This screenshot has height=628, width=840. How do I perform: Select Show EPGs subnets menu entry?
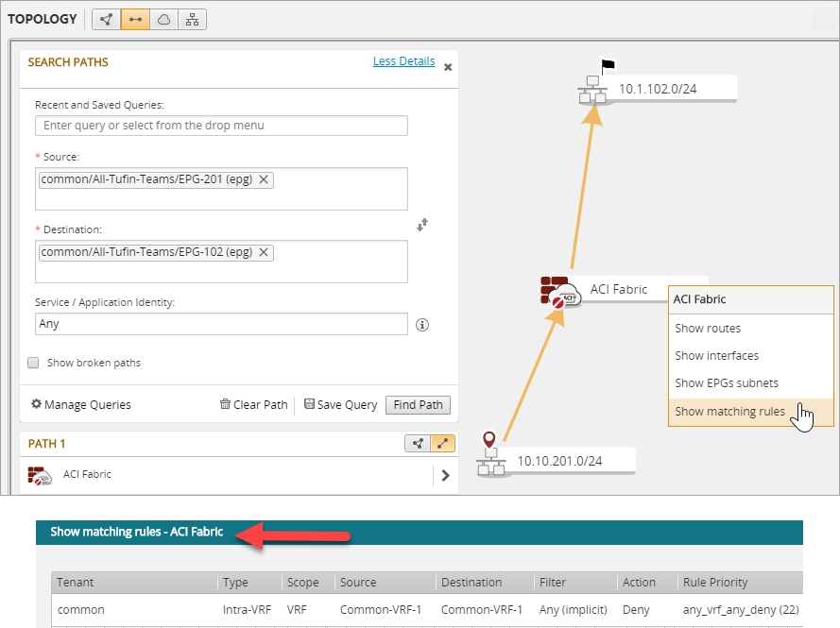click(x=726, y=383)
